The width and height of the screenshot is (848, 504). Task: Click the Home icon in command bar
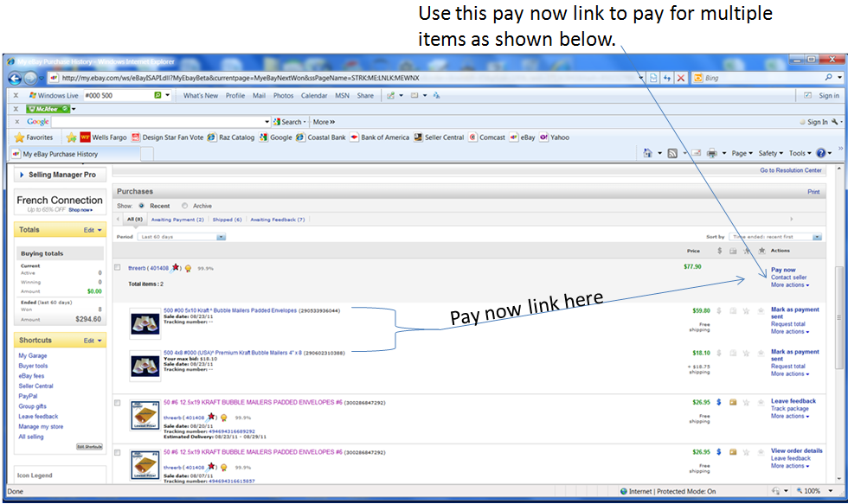[x=647, y=153]
